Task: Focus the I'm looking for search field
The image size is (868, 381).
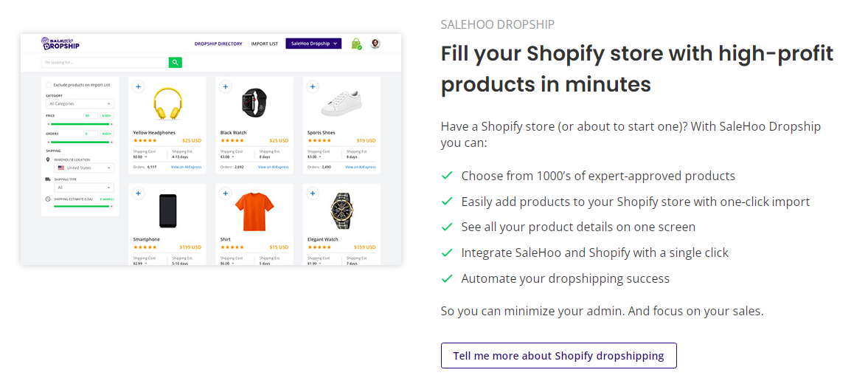Action: coord(105,63)
